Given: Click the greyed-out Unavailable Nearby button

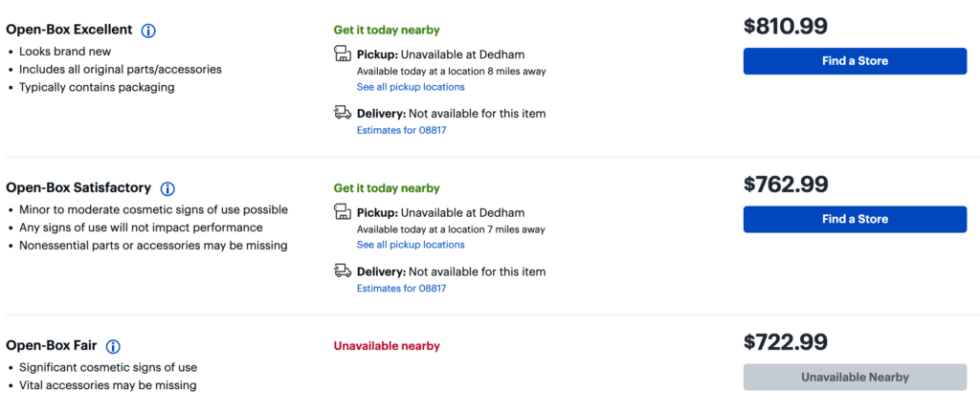Looking at the screenshot, I should click(855, 377).
